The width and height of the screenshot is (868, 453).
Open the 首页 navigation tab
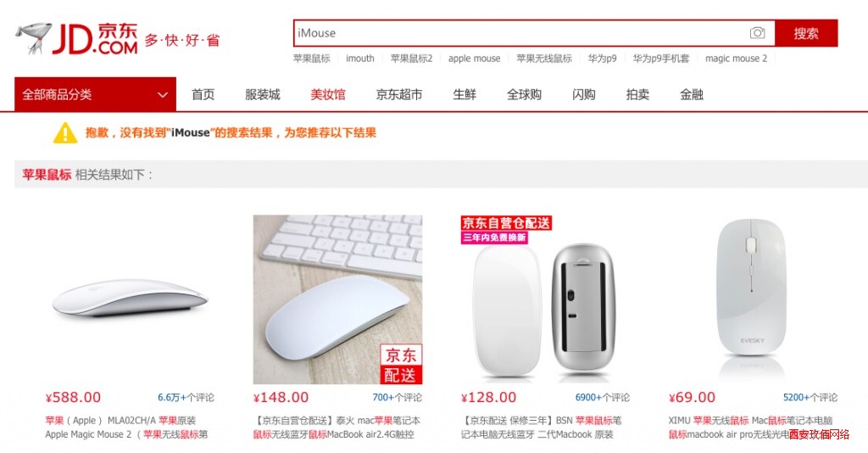pos(203,95)
